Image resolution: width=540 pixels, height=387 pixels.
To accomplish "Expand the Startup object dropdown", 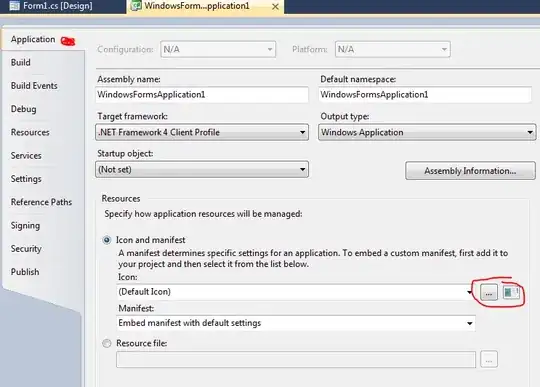I will tap(202, 169).
